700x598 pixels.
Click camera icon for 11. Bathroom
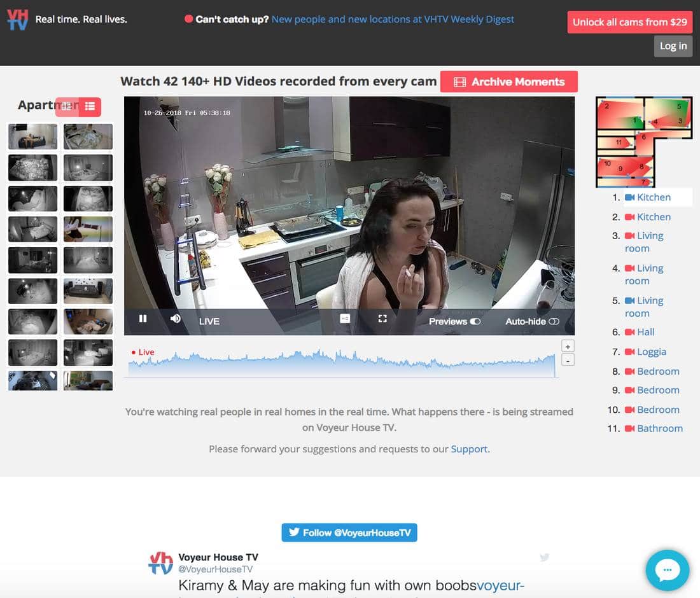click(629, 428)
